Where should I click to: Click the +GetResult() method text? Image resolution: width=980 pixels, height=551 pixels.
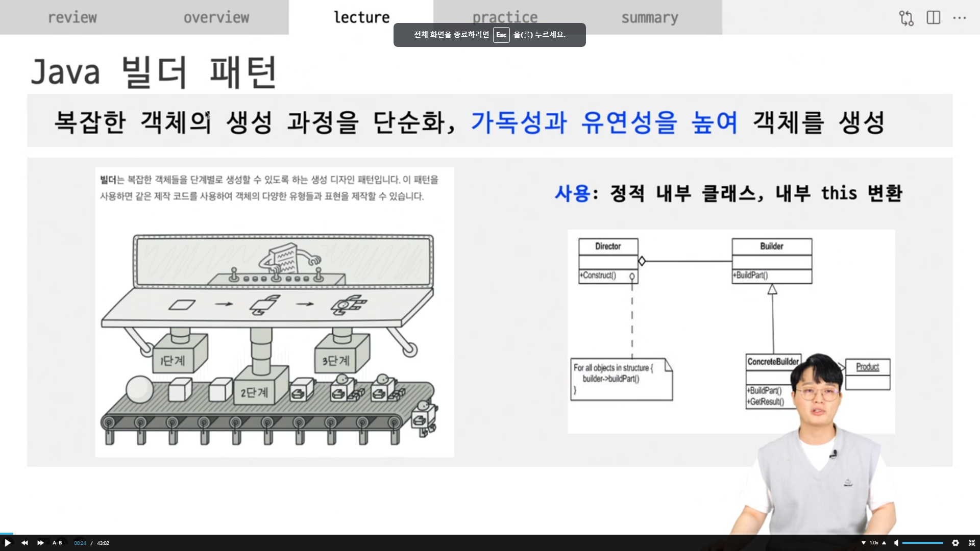tap(766, 402)
